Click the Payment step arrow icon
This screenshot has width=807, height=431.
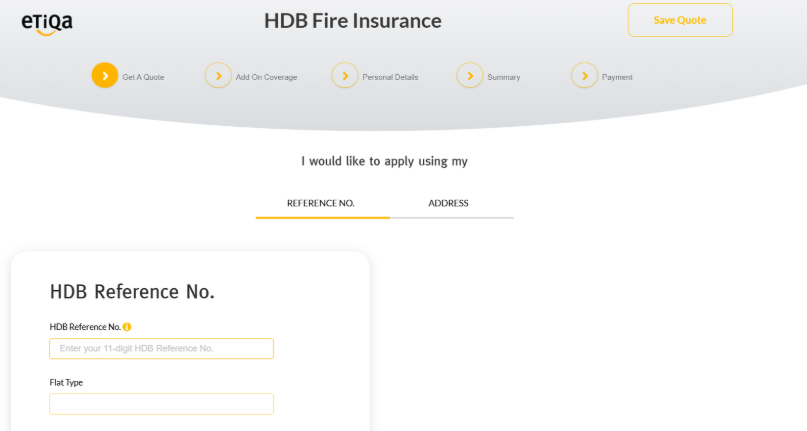click(584, 76)
